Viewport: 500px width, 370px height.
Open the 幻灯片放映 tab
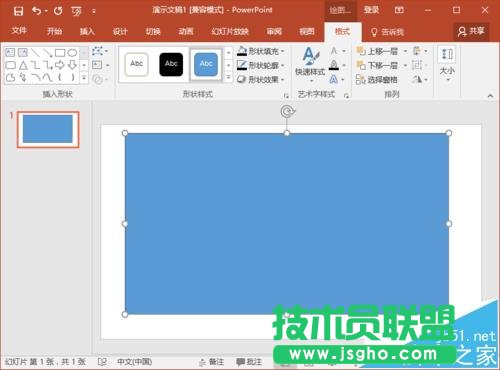(230, 31)
